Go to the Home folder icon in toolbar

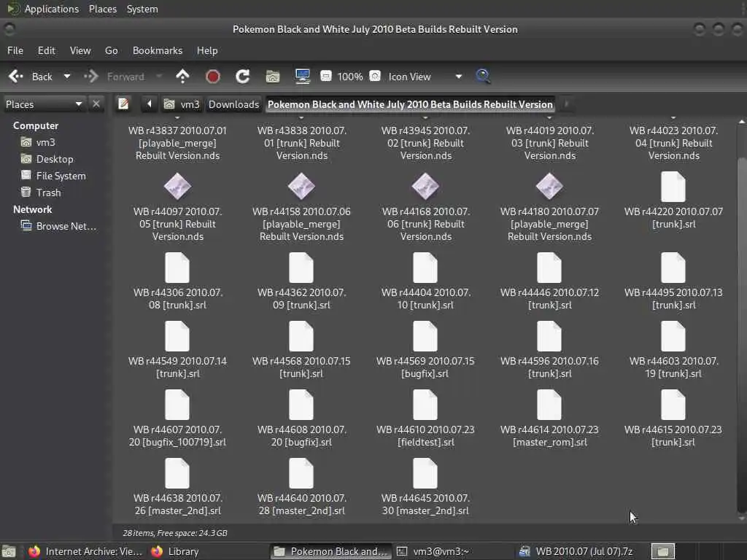click(273, 76)
